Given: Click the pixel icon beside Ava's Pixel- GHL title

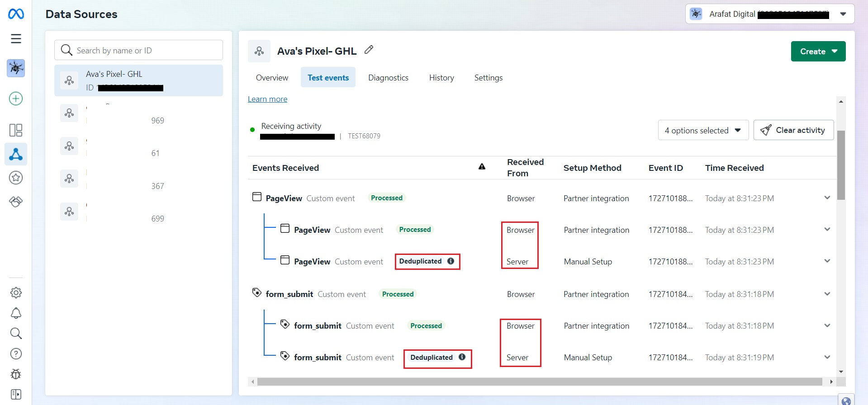Looking at the screenshot, I should (x=259, y=51).
